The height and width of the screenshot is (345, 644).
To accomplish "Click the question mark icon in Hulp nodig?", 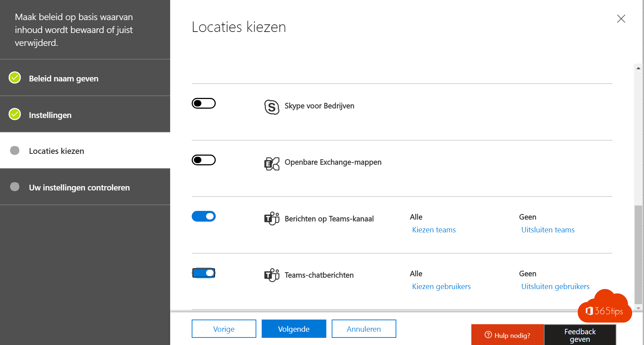I will click(488, 335).
